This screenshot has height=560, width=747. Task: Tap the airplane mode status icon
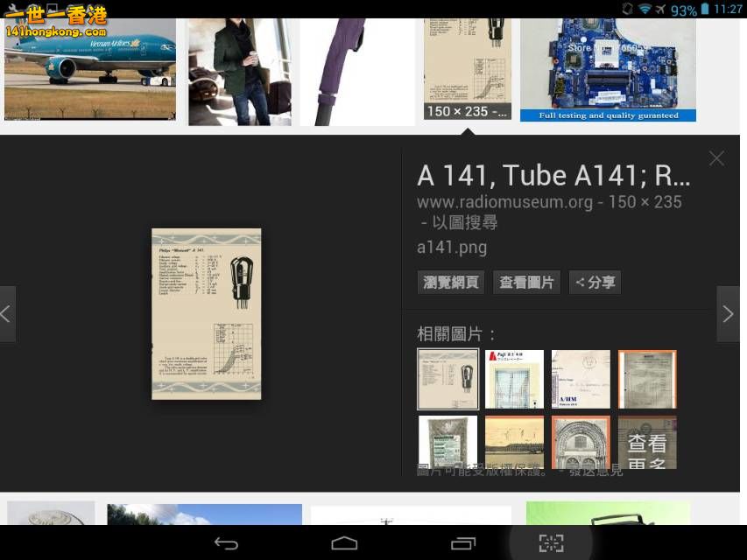point(659,9)
